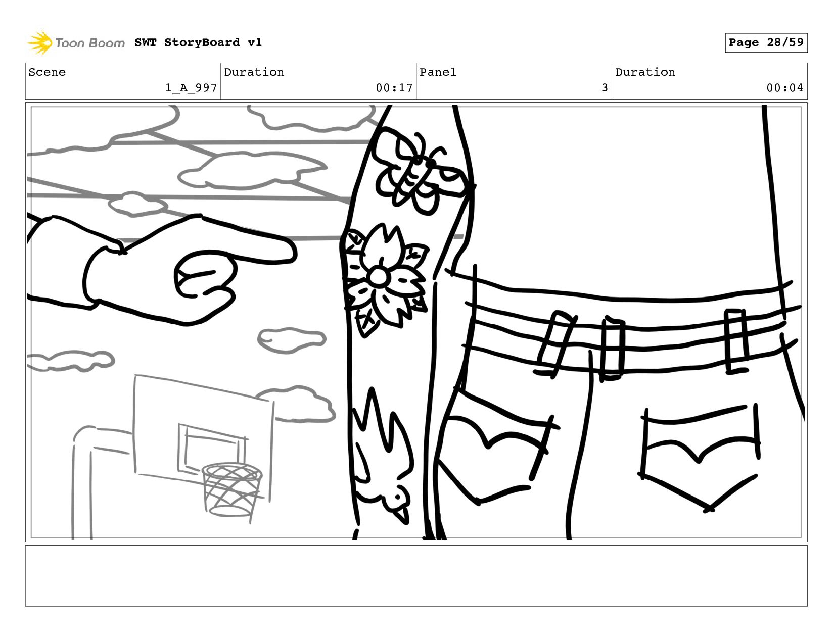Click the empty notes box below the panel
The width and height of the screenshot is (834, 644).
[x=416, y=575]
